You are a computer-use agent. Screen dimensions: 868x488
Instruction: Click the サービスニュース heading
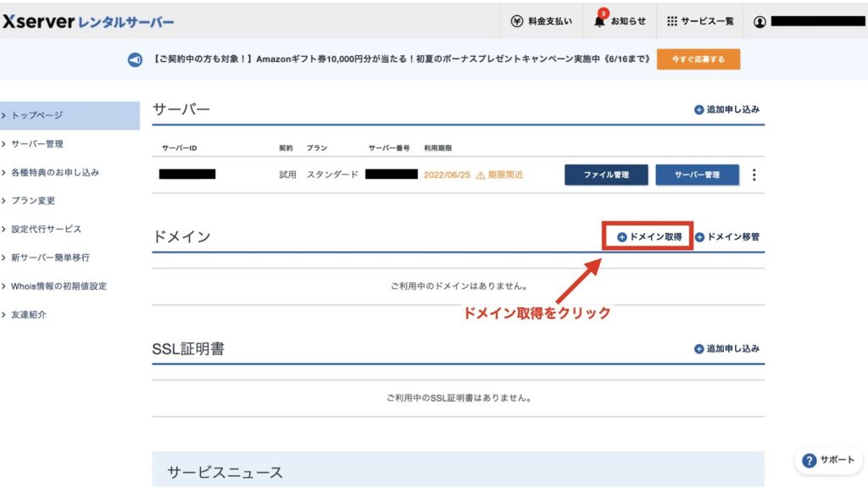pyautogui.click(x=225, y=473)
